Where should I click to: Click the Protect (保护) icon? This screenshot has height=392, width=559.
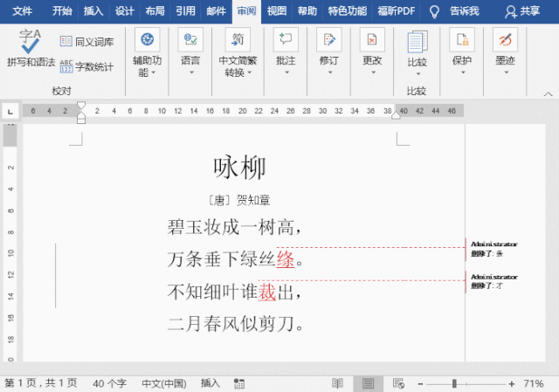[x=462, y=39]
